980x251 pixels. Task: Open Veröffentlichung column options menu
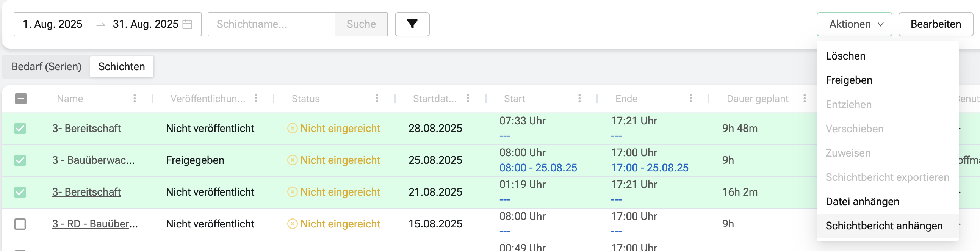(256, 99)
